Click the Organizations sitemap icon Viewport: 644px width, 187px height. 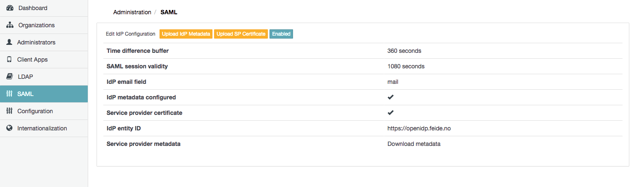(10, 25)
